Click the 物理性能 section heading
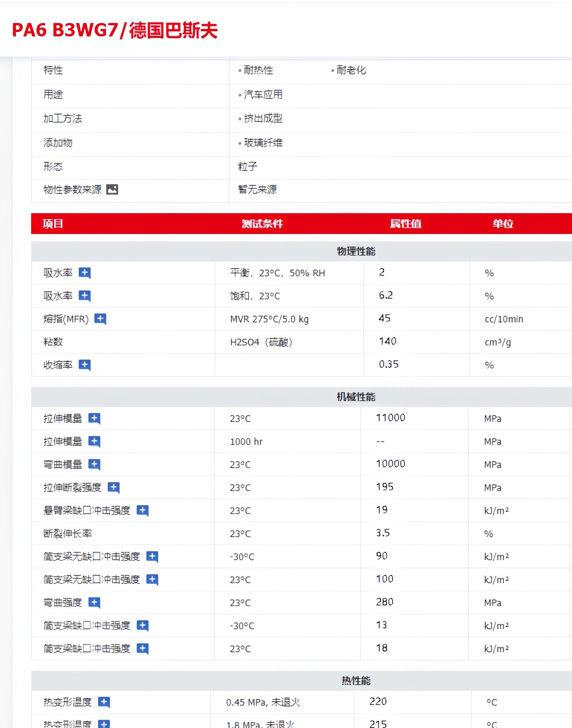 click(x=356, y=251)
